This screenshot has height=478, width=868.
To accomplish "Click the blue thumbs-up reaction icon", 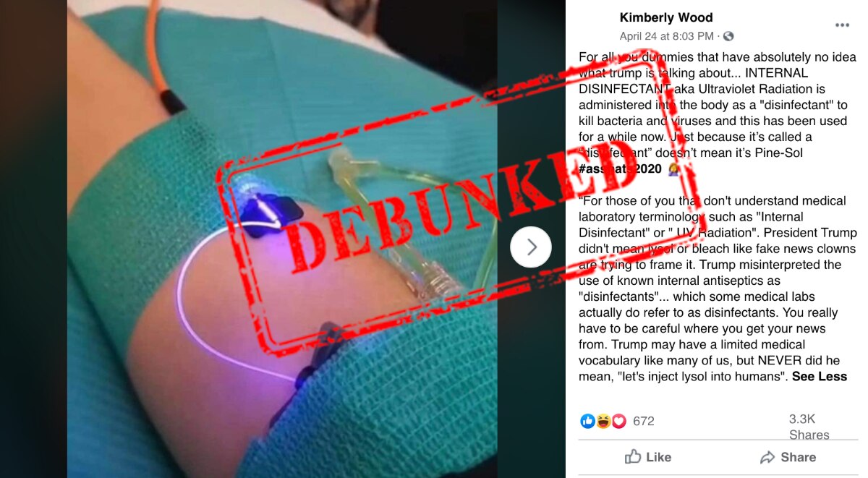I will tap(587, 421).
